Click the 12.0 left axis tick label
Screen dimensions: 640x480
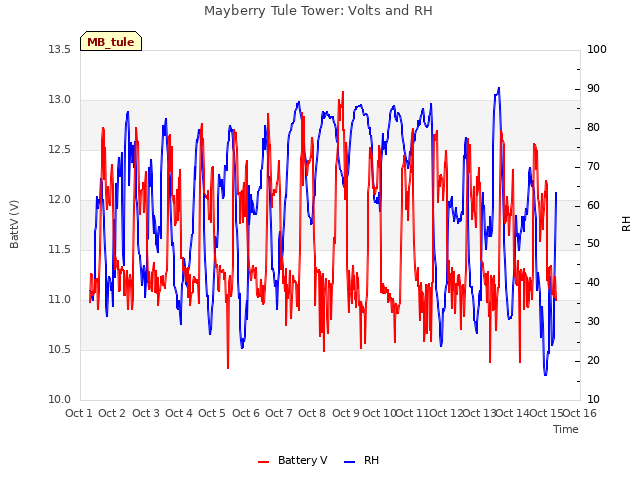click(x=60, y=200)
